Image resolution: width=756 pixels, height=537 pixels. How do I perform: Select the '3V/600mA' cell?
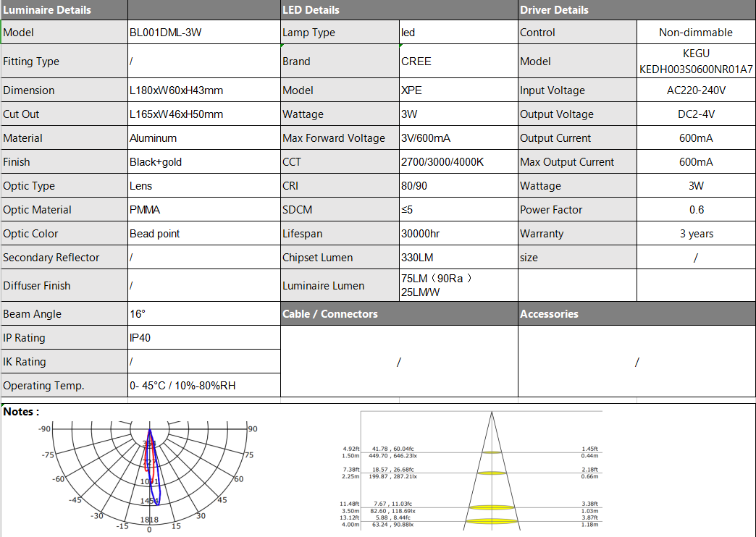[x=458, y=138]
